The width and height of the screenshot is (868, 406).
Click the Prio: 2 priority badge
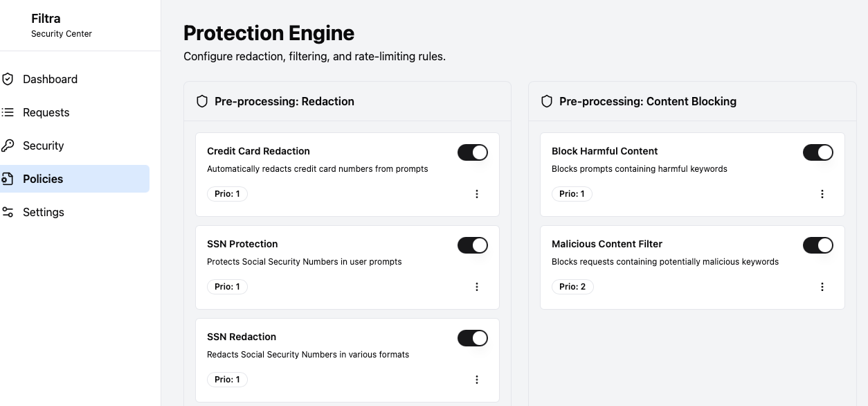572,287
